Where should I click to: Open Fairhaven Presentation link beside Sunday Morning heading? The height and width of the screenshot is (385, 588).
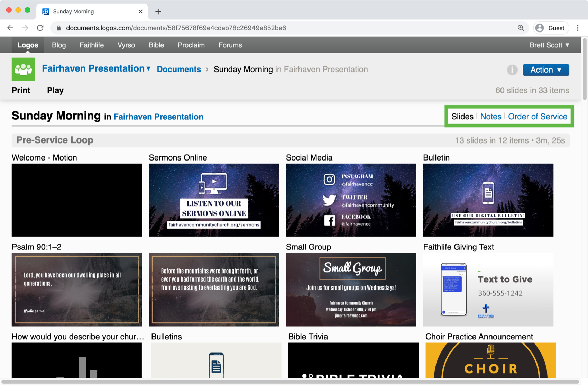click(158, 117)
